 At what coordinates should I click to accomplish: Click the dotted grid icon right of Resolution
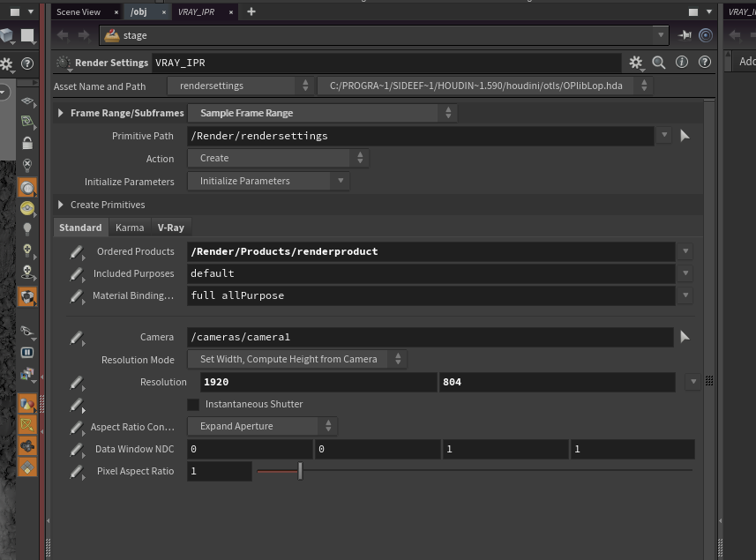coord(709,381)
